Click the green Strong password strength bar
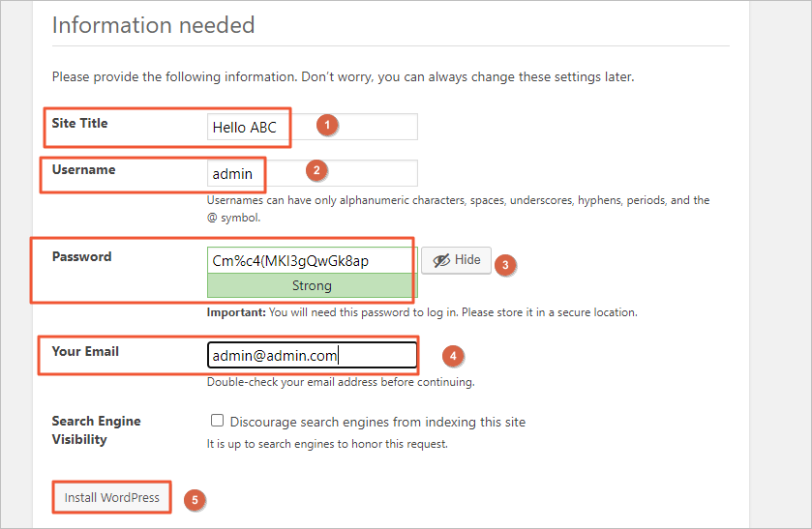The width and height of the screenshot is (812, 529). click(313, 285)
